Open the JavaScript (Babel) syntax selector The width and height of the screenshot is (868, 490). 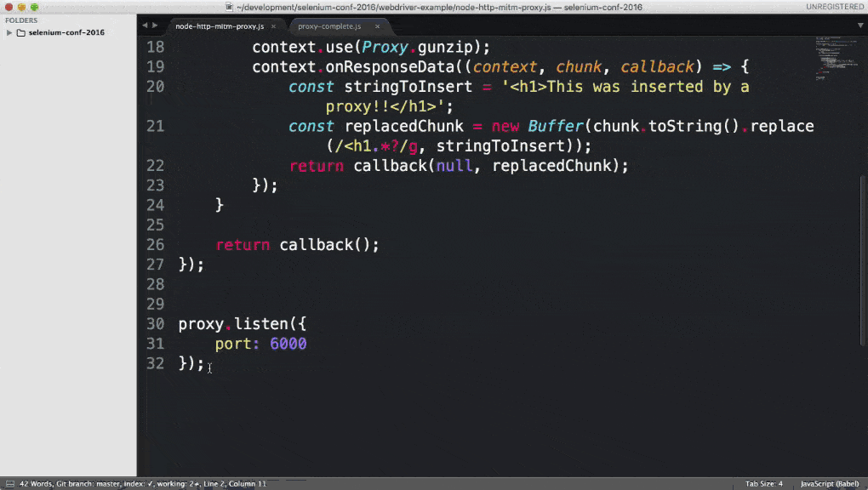pyautogui.click(x=829, y=484)
